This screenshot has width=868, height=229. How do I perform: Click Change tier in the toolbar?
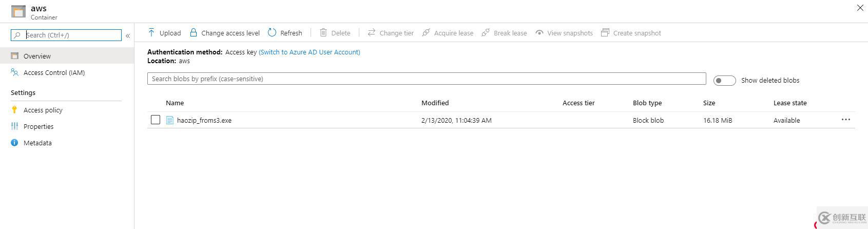pos(391,33)
